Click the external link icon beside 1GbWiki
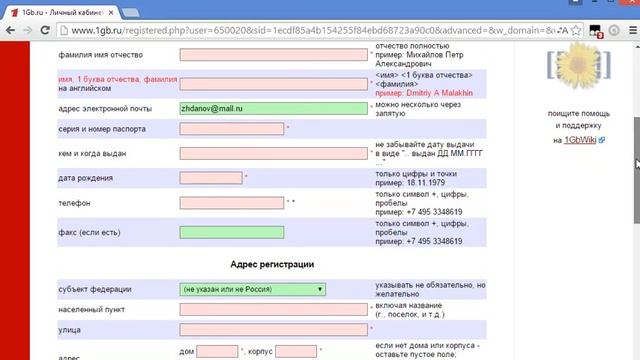 pyautogui.click(x=602, y=140)
